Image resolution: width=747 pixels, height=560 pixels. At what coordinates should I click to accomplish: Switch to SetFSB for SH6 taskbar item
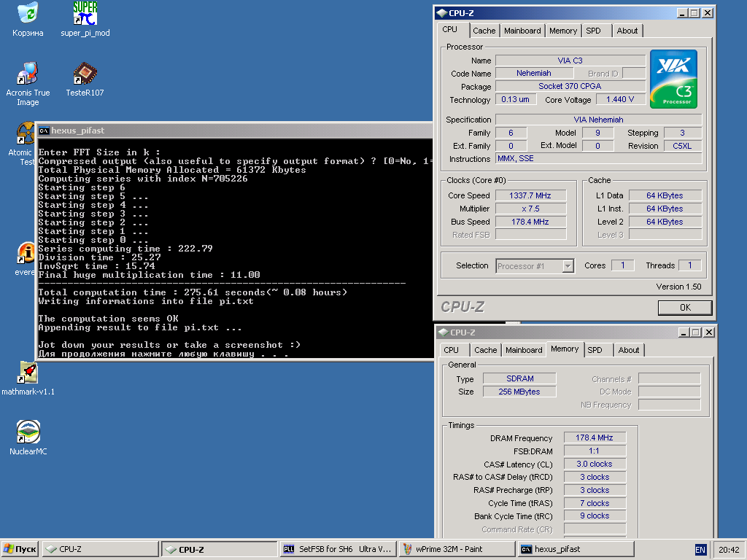338,549
